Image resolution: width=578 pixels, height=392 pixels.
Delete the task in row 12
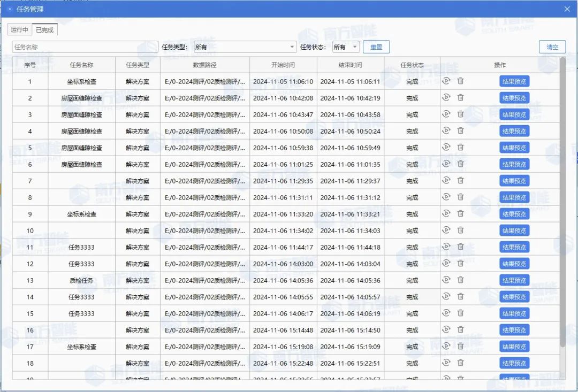point(460,264)
